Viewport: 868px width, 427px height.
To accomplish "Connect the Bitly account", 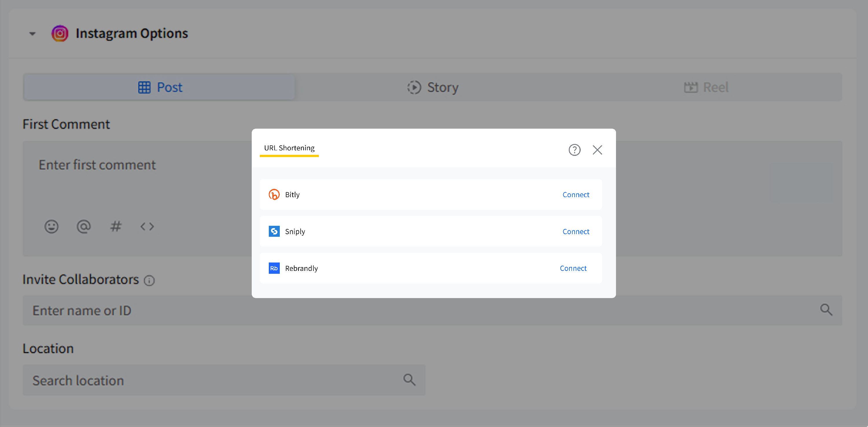I will coord(575,195).
